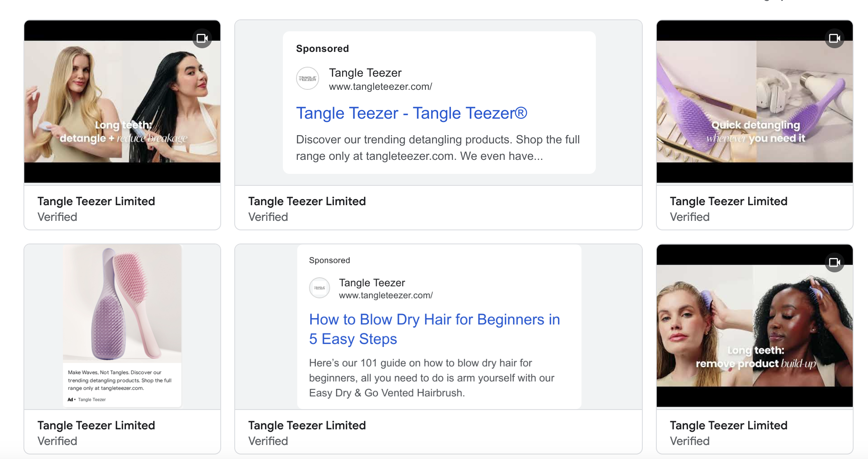Screen dimensions: 868x459
Task: Click 'Sponsored' label in blow dry ad
Action: (329, 260)
